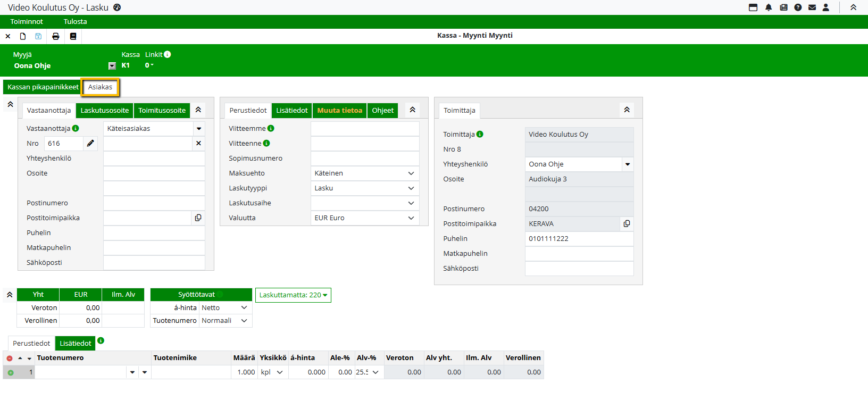Click the Laskuttamatta: 220 button
Viewport: 868px width, 400px height.
(293, 295)
